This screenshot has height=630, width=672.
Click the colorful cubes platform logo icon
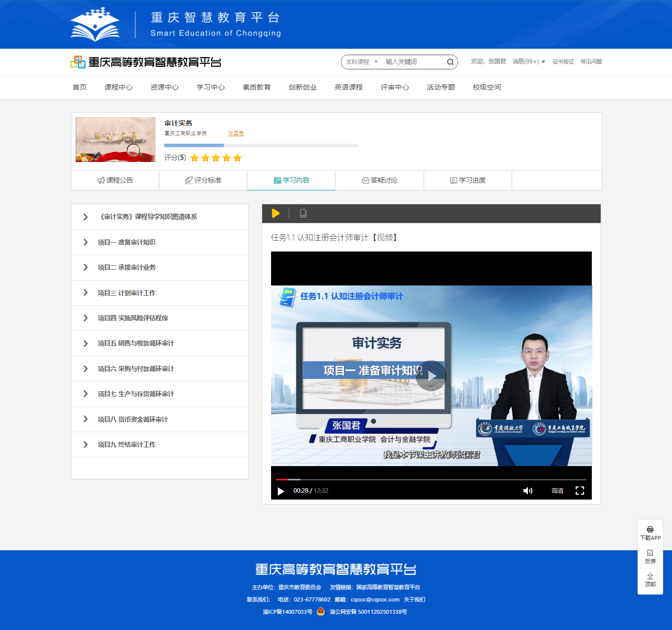(78, 62)
